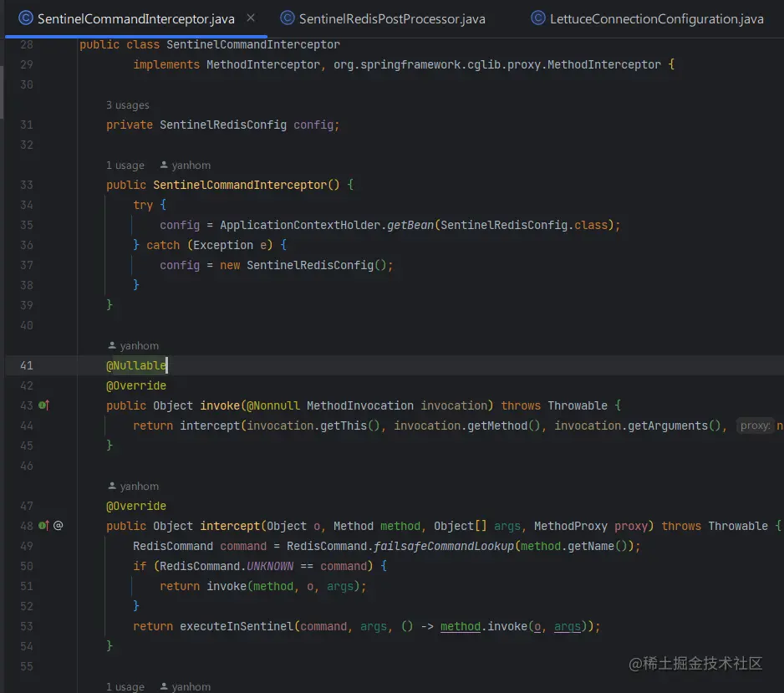Click the implements gutter icon at line 43

click(x=44, y=405)
